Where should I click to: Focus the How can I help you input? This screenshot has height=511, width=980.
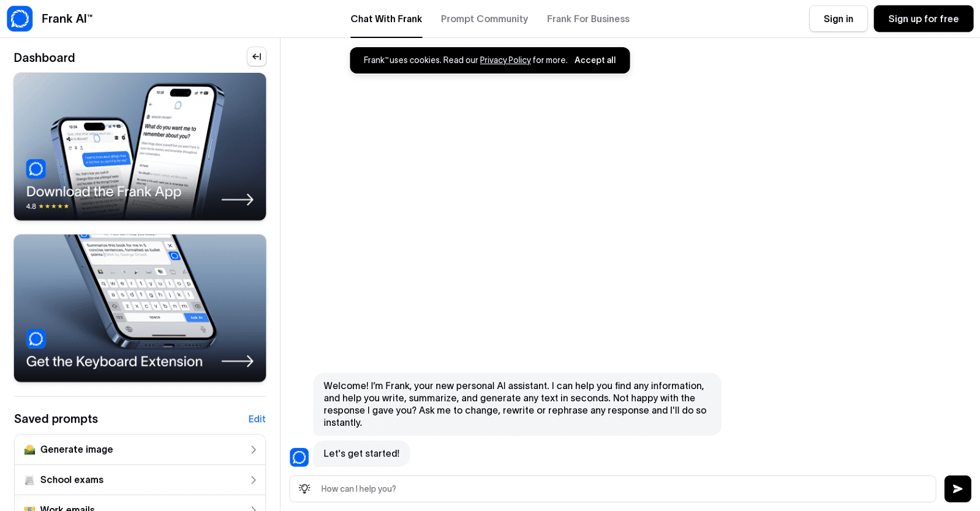[x=625, y=489]
